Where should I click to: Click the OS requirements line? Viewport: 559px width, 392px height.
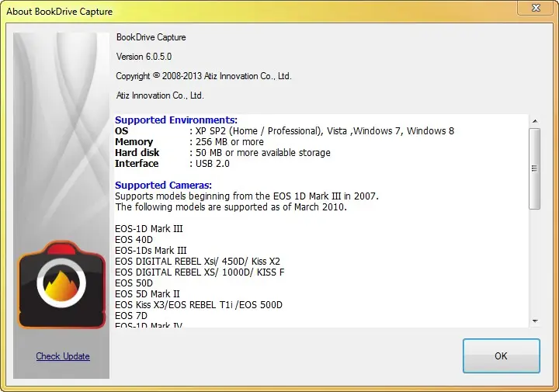click(x=284, y=130)
